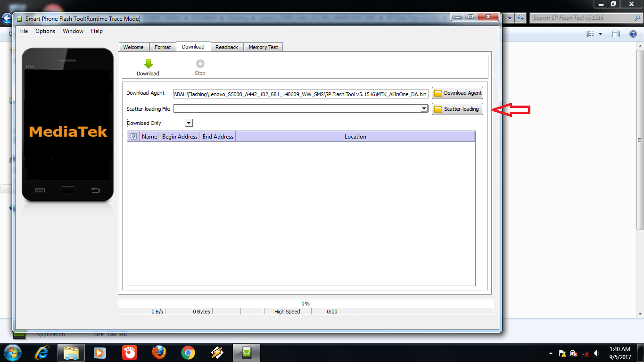The height and width of the screenshot is (362, 644).
Task: Click the green Download arrow icon
Action: click(148, 63)
